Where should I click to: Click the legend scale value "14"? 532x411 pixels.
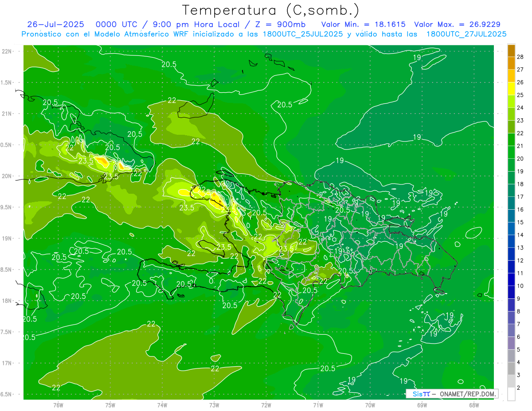coord(520,235)
